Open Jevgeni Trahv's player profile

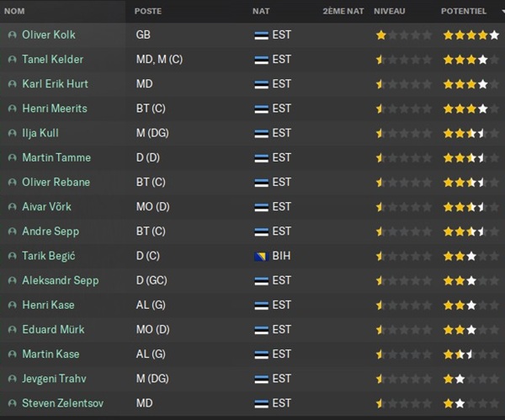54,379
